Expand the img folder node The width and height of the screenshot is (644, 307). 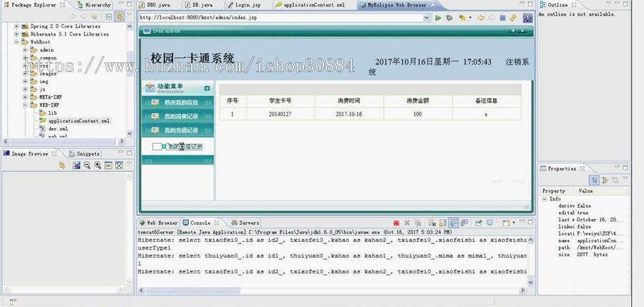click(25, 82)
